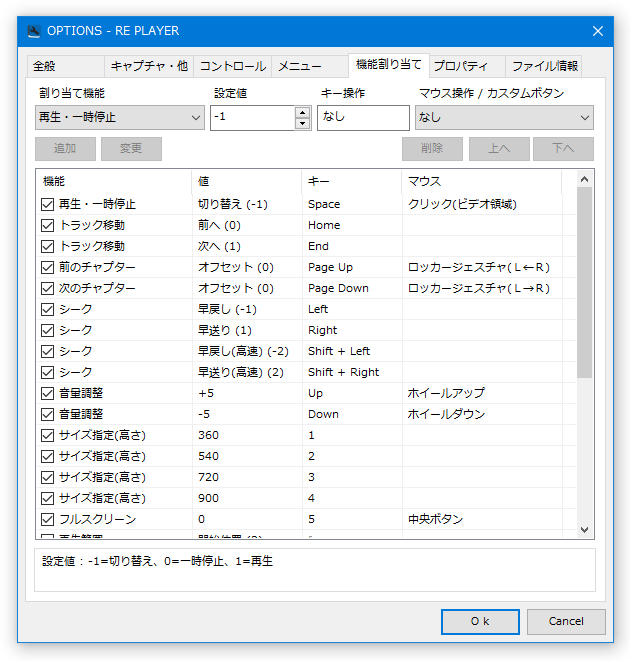Toggle the サイズ指定(高さ) 540 checkbox
Screen dimensions: 630x661
[48, 457]
